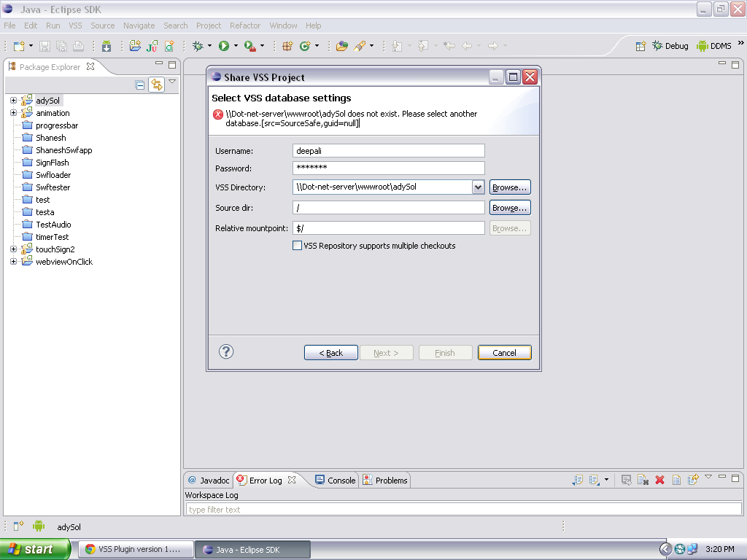Click the Error Log filter text box
The image size is (747, 560).
click(x=463, y=510)
